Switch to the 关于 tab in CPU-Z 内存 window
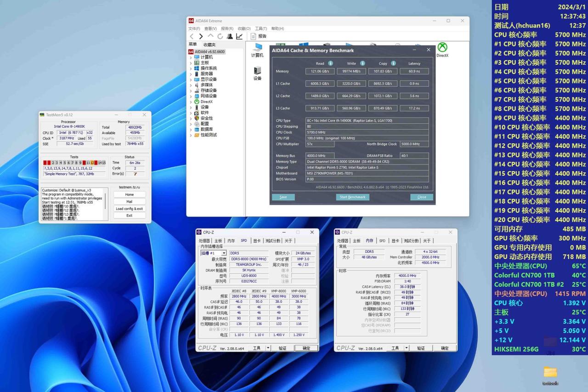 pos(427,241)
